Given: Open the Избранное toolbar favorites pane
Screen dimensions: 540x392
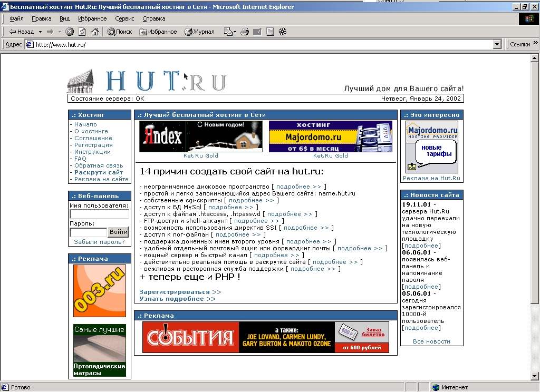Looking at the screenshot, I should 158,32.
